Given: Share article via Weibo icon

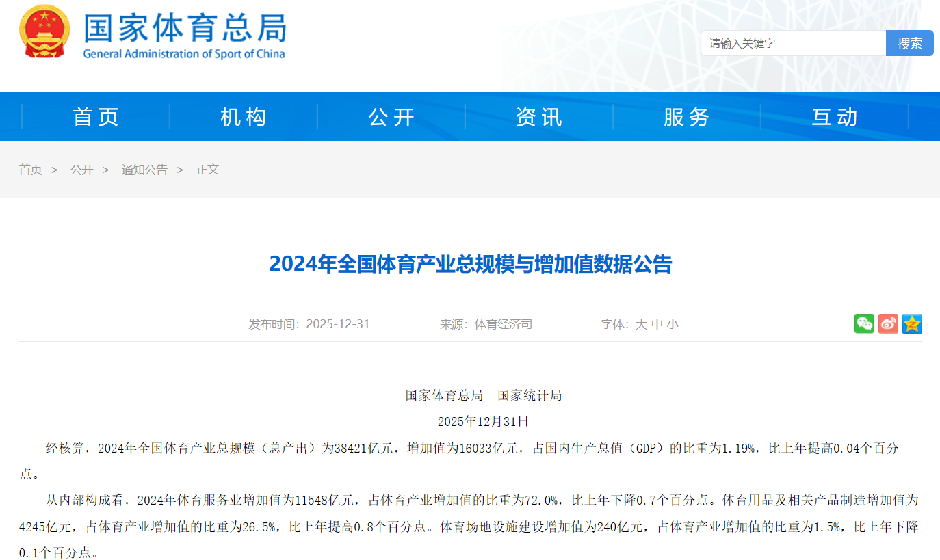Looking at the screenshot, I should coord(888,323).
